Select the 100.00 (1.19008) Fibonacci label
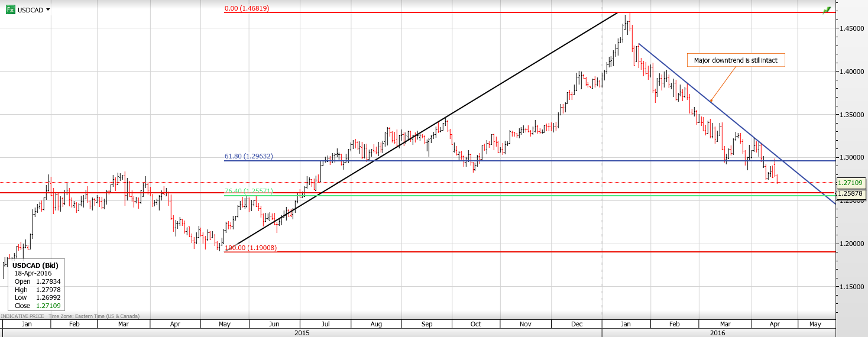Viewport: 868px width, 337px height. (x=251, y=248)
